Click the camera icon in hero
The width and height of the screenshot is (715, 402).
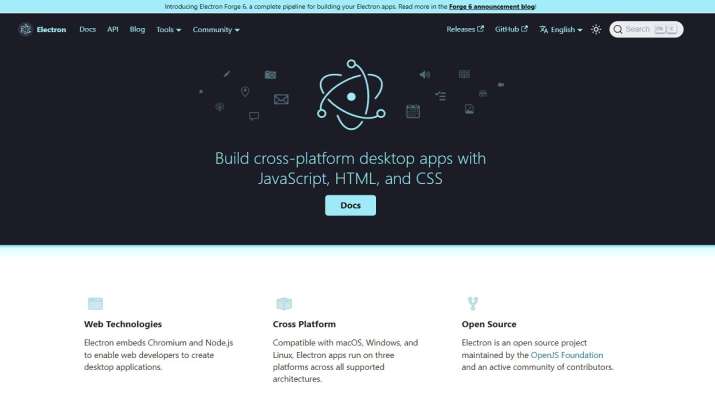tap(270, 75)
